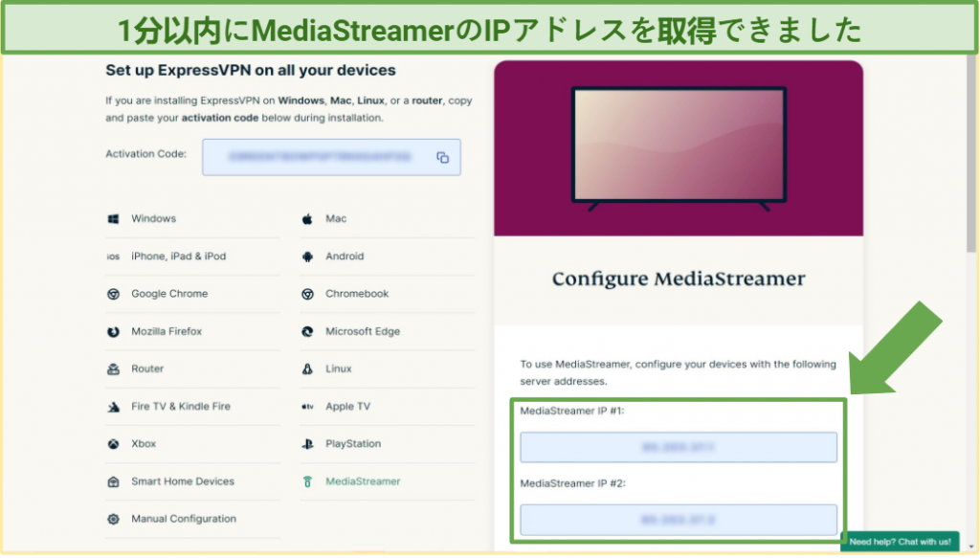
Task: Click the Android robot icon
Action: coord(307,257)
